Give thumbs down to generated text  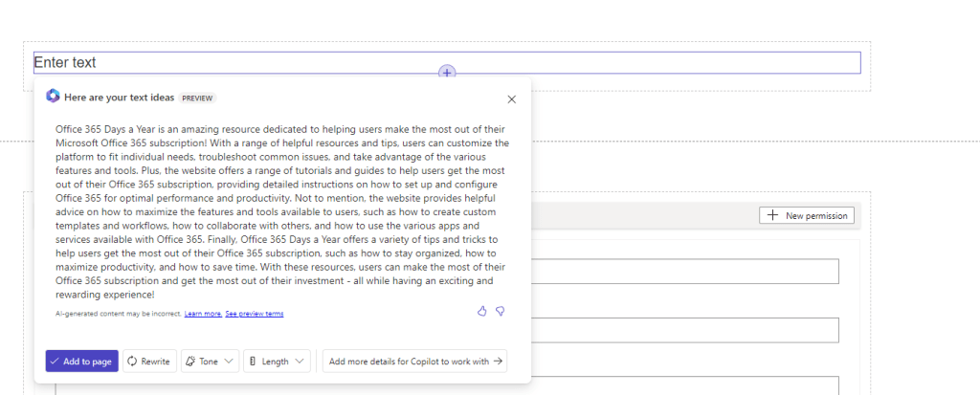[x=500, y=311]
